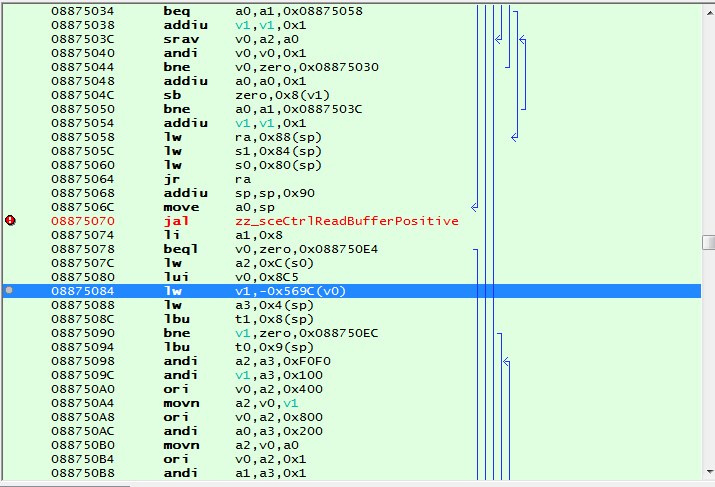Click the branch arrow on the move a0,sp row
Image resolution: width=715 pixels, height=487 pixels.
tap(474, 207)
